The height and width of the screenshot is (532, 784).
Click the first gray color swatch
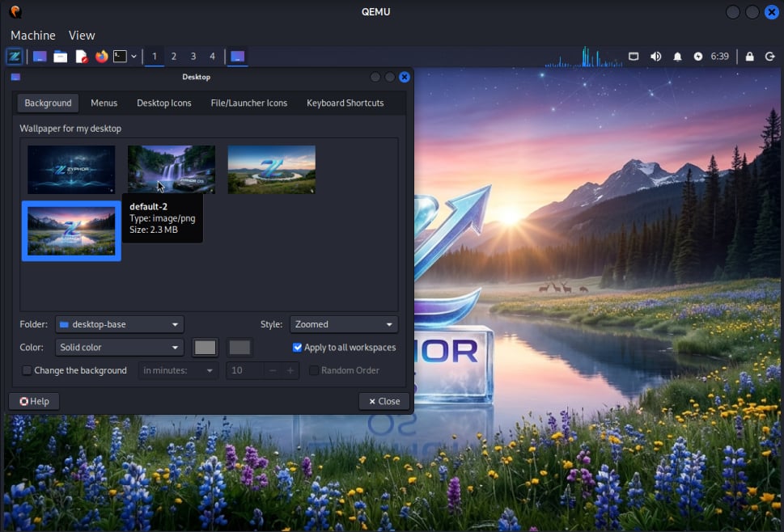pyautogui.click(x=206, y=348)
